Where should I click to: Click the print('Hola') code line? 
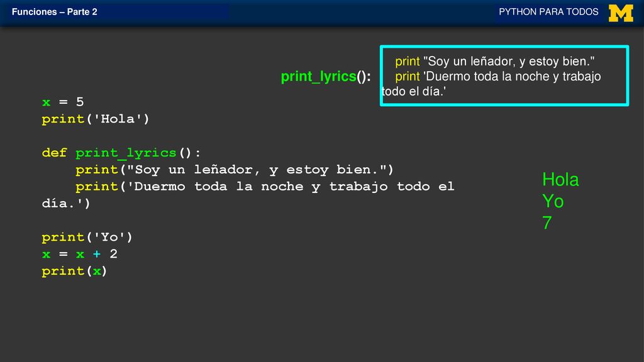point(96,119)
